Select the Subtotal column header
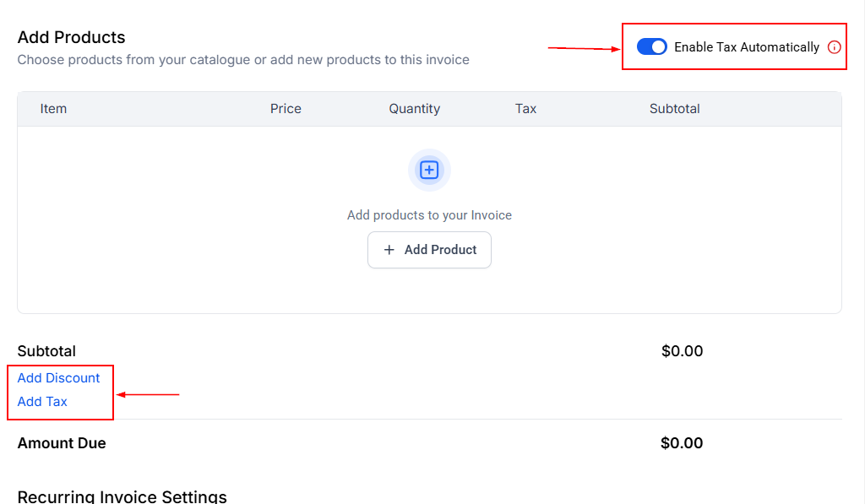The width and height of the screenshot is (865, 504). coord(675,109)
